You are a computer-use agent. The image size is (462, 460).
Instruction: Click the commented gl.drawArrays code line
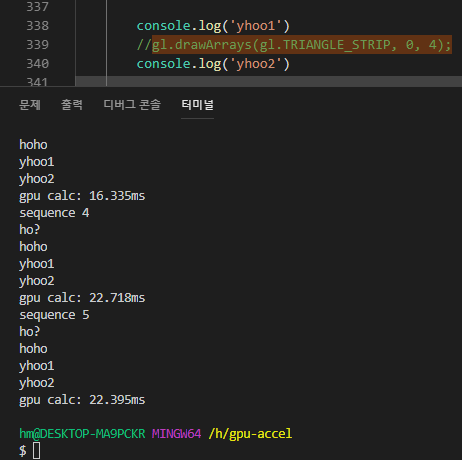[x=294, y=45]
